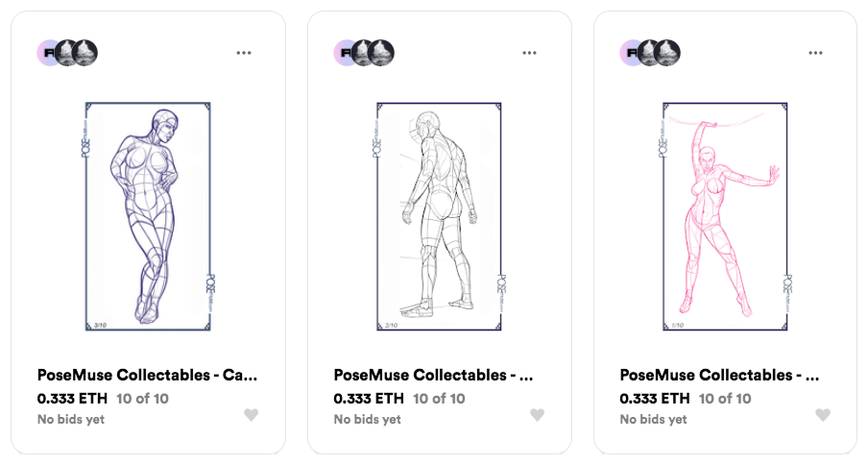This screenshot has width=868, height=465.
Task: Click the rightmost avatar on middle card
Action: click(381, 53)
